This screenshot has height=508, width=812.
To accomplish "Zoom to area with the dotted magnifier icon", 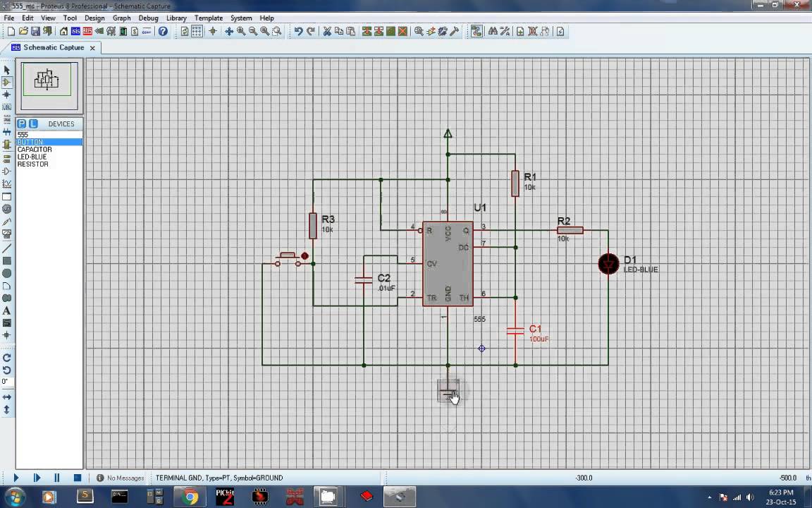I will click(x=277, y=32).
